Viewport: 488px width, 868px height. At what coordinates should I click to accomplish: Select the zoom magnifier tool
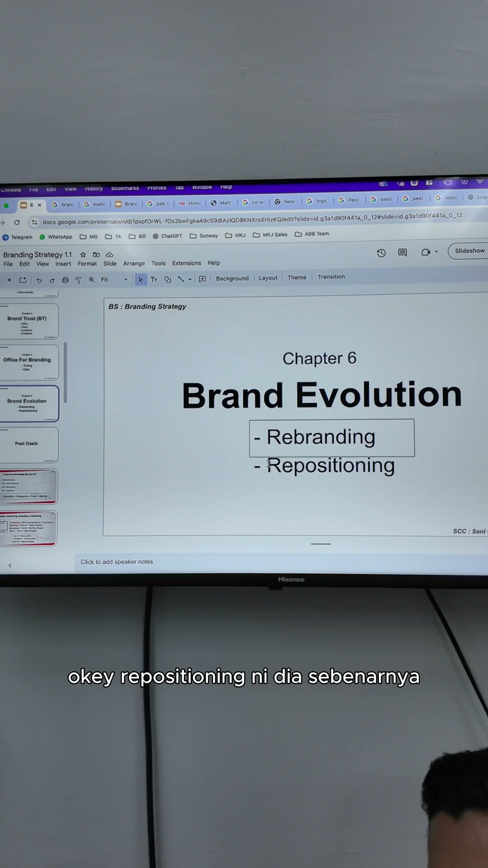pyautogui.click(x=92, y=280)
